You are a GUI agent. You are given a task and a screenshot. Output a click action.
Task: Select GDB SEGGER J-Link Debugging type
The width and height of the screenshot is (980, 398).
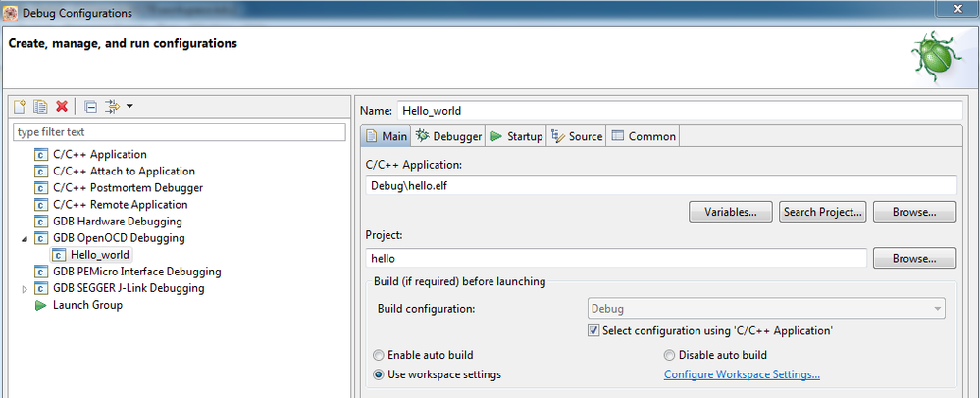(129, 288)
